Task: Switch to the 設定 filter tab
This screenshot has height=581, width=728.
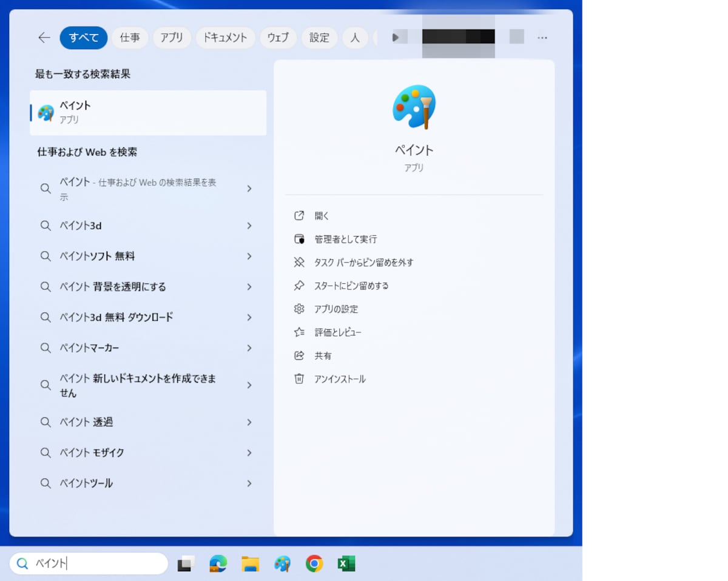Action: coord(320,38)
